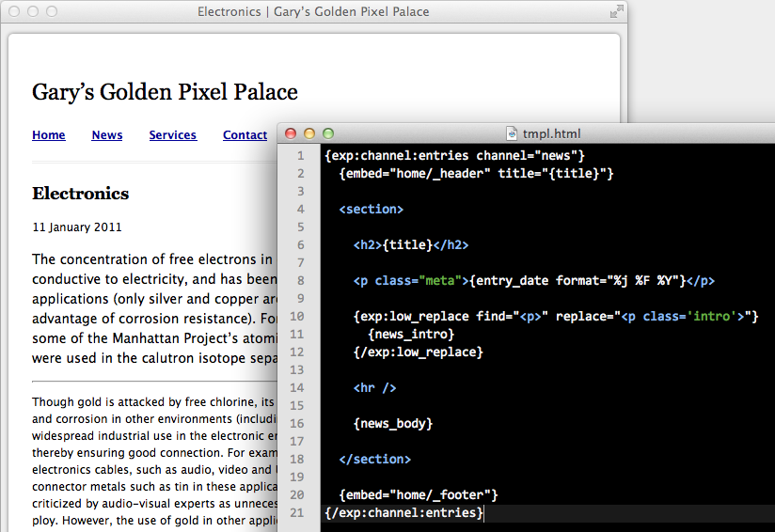Click the tmpl.html title text
Viewport: 775px width, 532px height.
coord(551,133)
